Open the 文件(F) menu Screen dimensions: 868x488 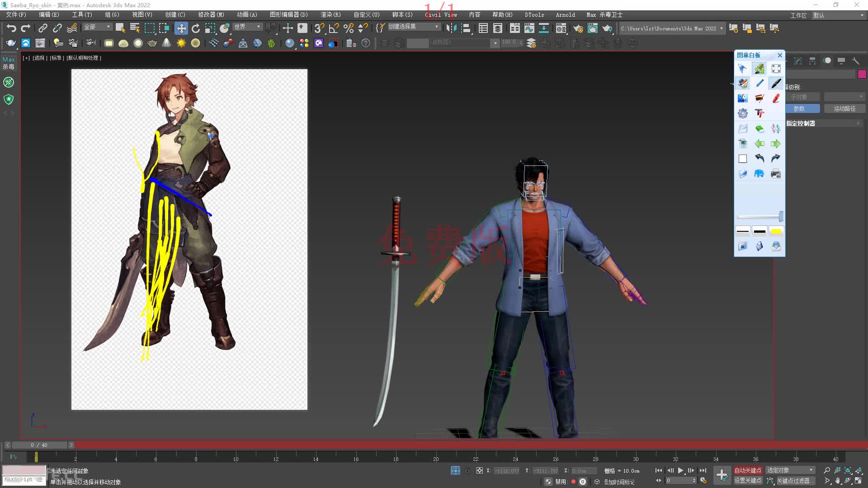tap(16, 15)
